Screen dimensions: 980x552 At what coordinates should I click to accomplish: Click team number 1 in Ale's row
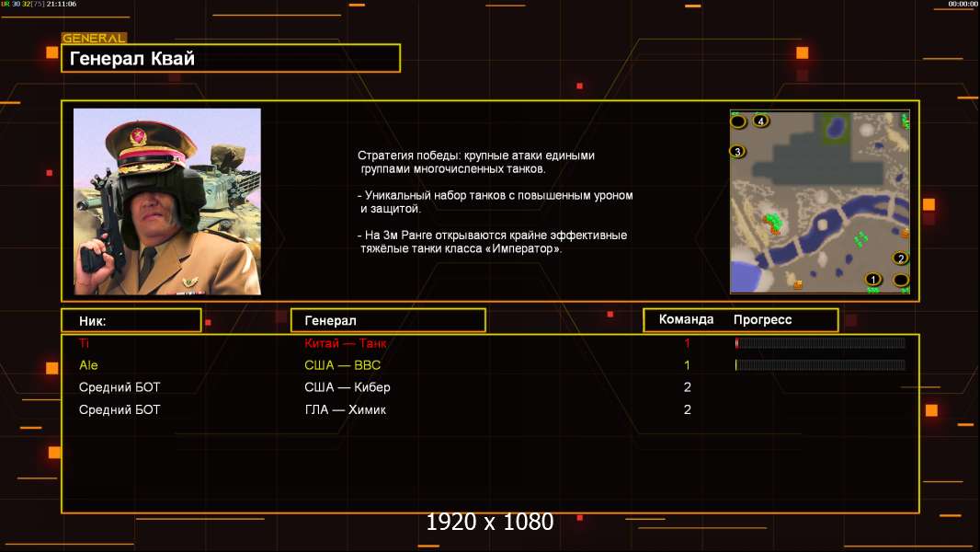(687, 365)
